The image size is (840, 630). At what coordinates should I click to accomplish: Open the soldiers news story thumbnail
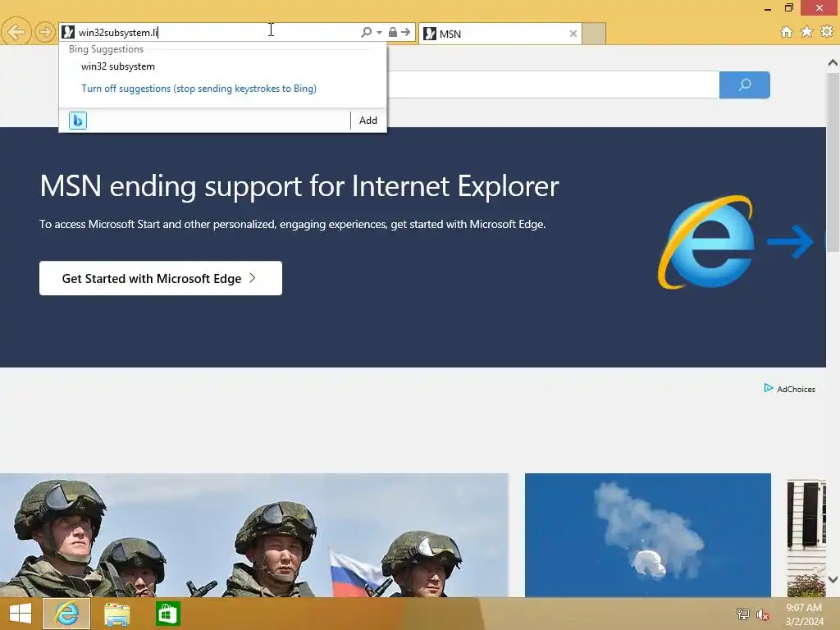pyautogui.click(x=254, y=535)
